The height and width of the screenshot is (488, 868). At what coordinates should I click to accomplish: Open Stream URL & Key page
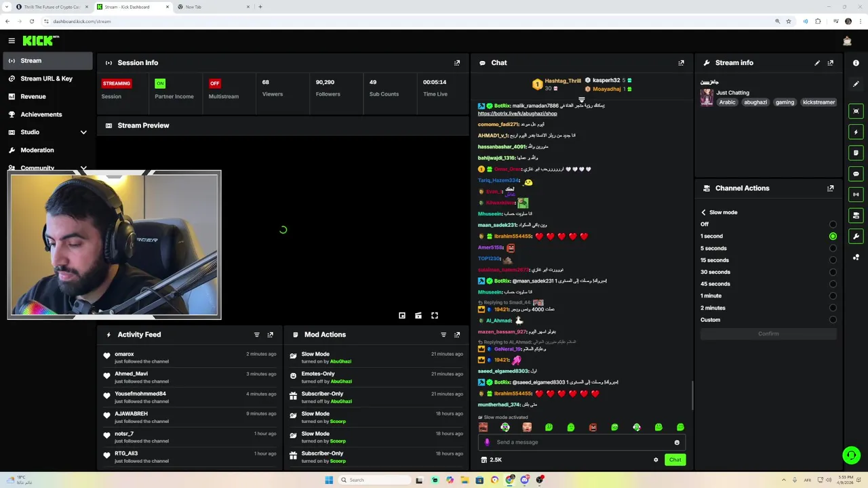pyautogui.click(x=46, y=79)
